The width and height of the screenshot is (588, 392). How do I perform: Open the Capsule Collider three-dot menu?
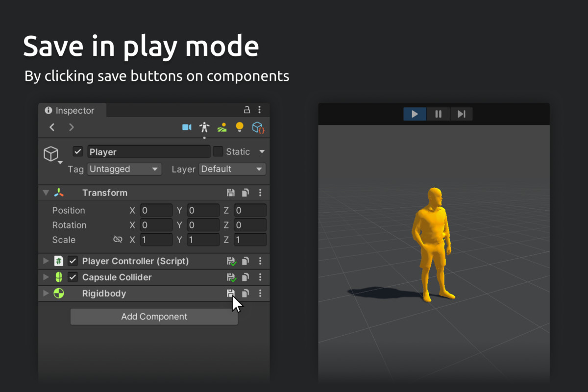tap(260, 277)
